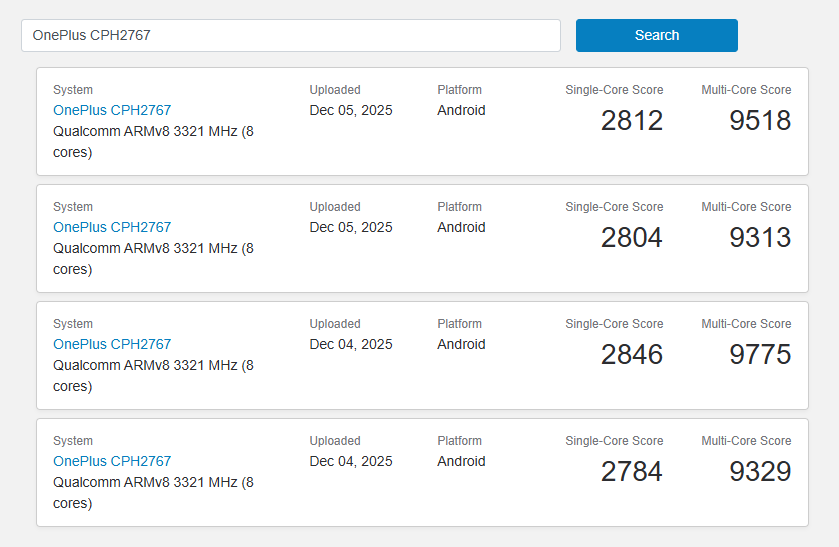Click the 9775 multi-core score value

pos(760,355)
